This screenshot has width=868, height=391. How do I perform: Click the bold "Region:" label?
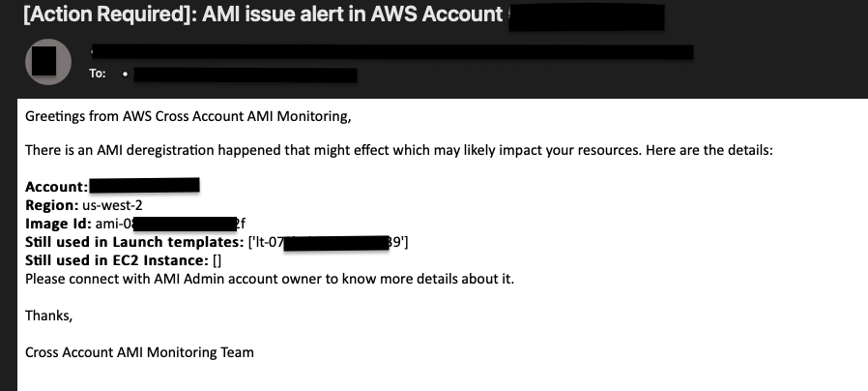pos(52,205)
